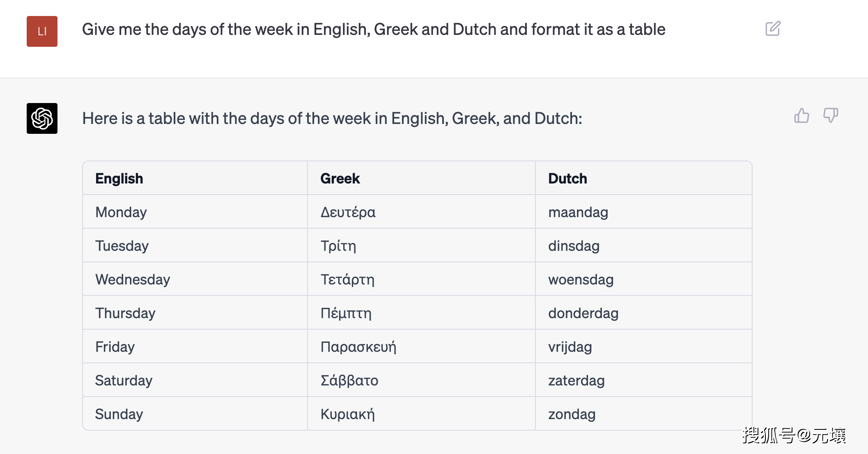
Task: Click the zondag cell
Action: 644,414
